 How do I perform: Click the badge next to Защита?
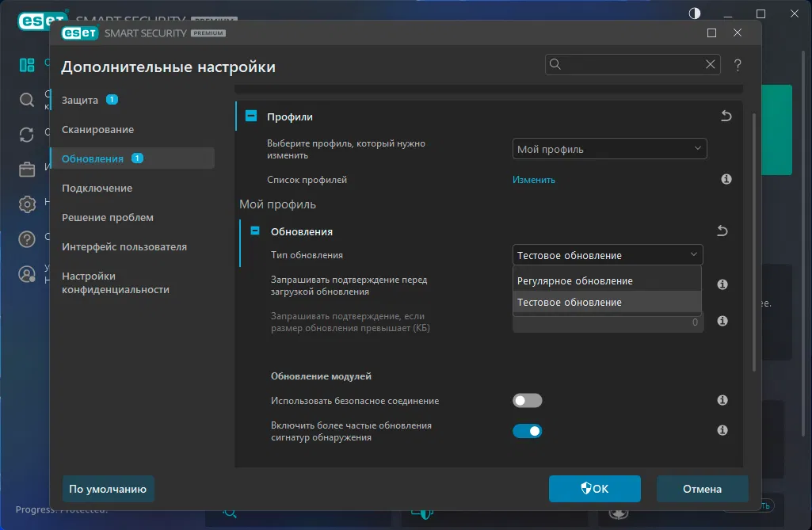(112, 100)
